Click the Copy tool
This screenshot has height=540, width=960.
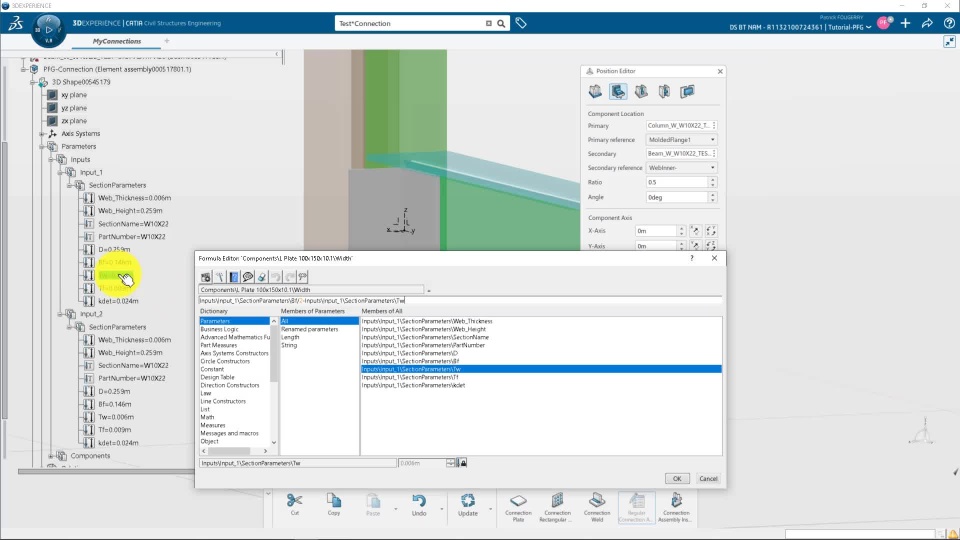pos(334,505)
